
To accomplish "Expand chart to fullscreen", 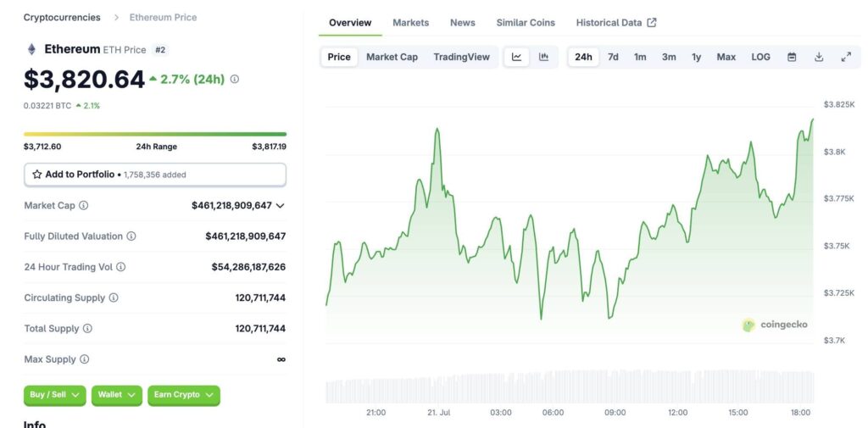I will tap(846, 57).
